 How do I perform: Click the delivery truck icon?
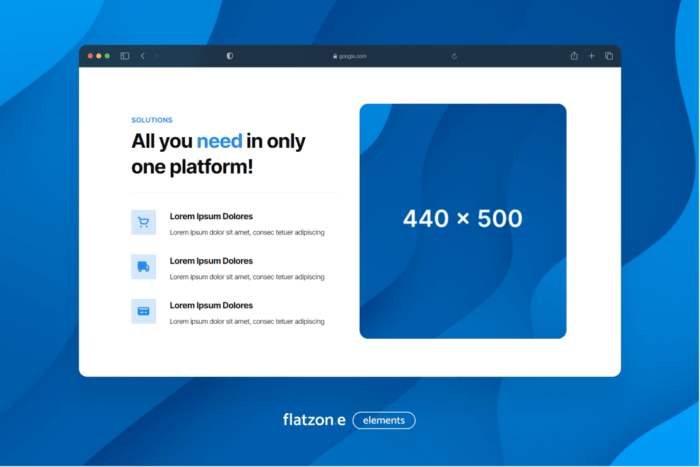pos(143,266)
